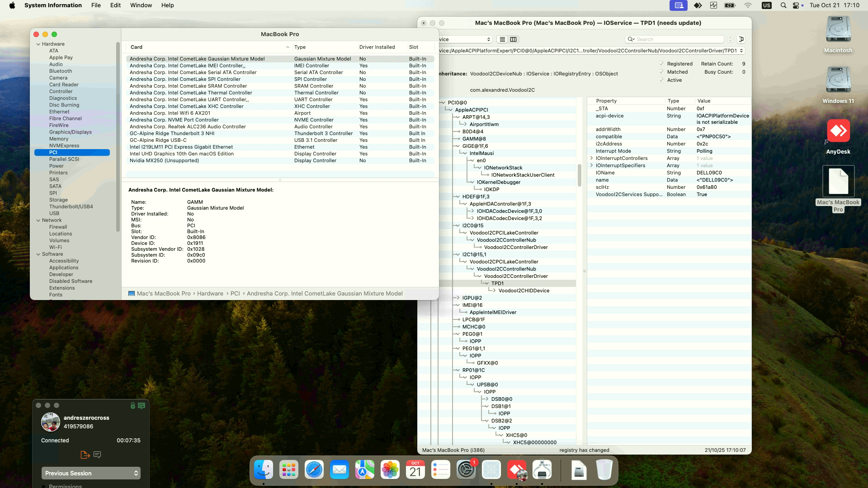Select the Nvidia MX250 (Unsupported) row
868x488 pixels.
[x=280, y=160]
